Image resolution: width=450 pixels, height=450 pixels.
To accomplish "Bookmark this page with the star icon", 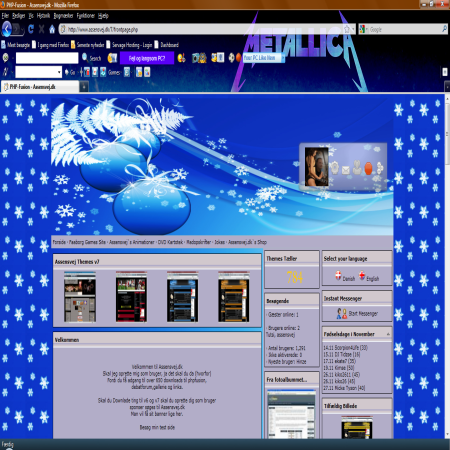I will tap(347, 29).
